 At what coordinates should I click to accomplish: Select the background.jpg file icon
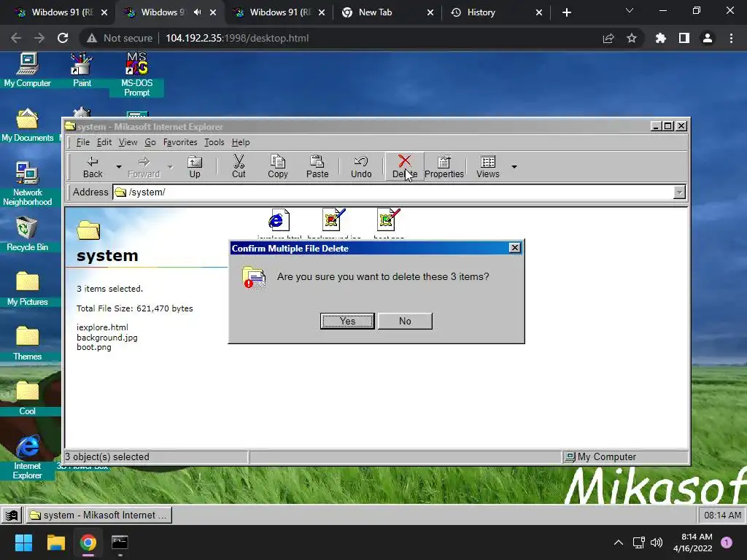point(334,222)
